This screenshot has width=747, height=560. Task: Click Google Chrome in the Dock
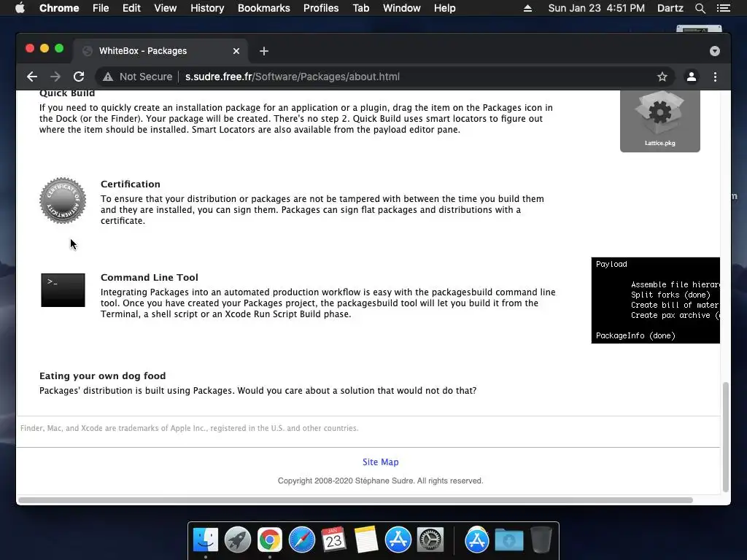tap(270, 540)
